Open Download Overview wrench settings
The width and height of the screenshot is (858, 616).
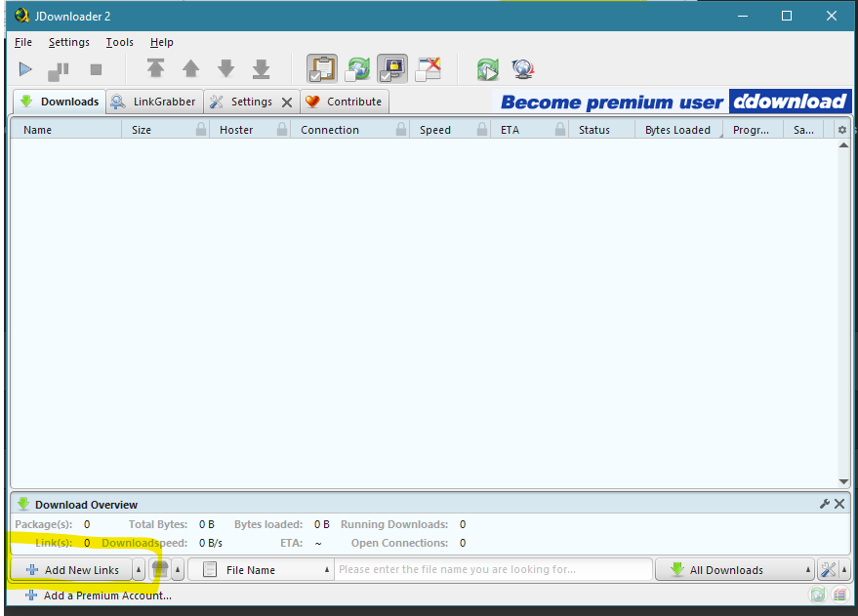[x=825, y=504]
